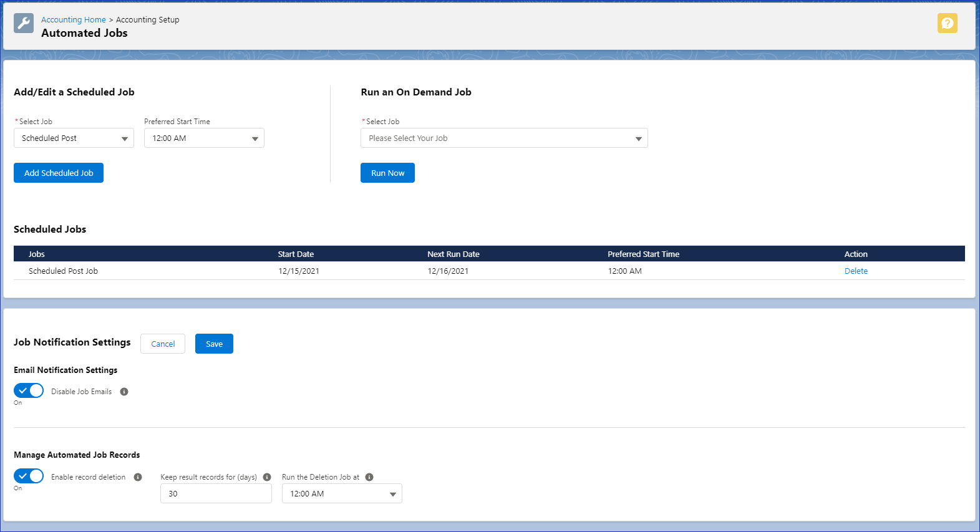This screenshot has height=532, width=980.
Task: Toggle the Disable Job Emails switch
Action: coord(29,391)
